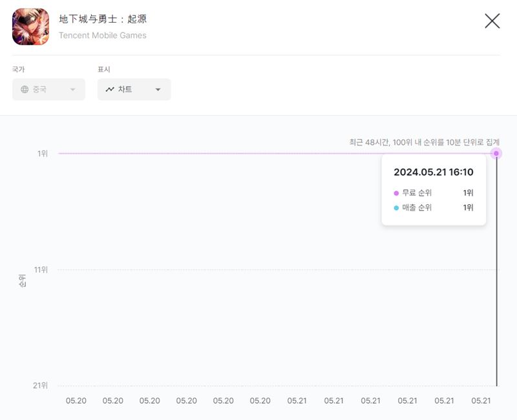Click the blue 매출 순위 legend dot
517x420 pixels.
(x=396, y=207)
